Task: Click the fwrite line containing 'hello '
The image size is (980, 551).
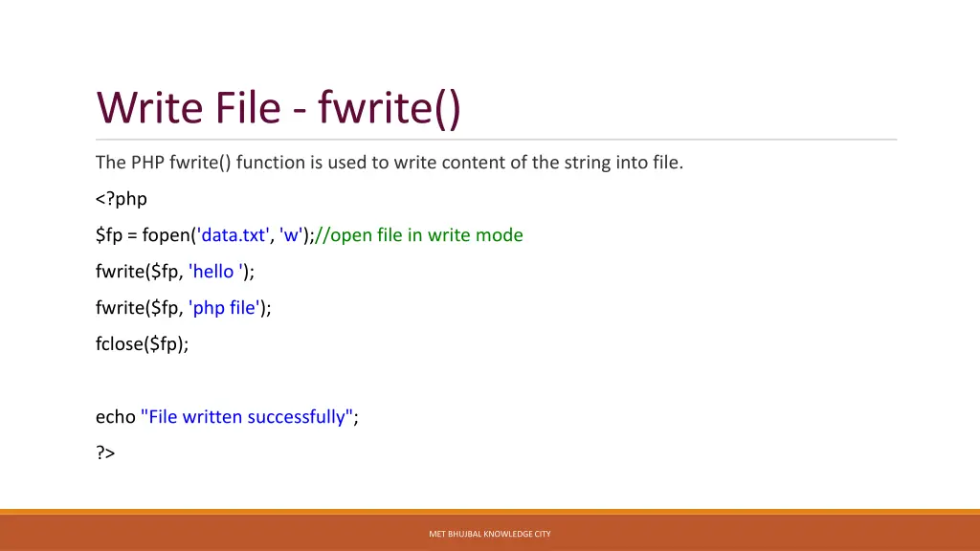Action: pos(175,271)
